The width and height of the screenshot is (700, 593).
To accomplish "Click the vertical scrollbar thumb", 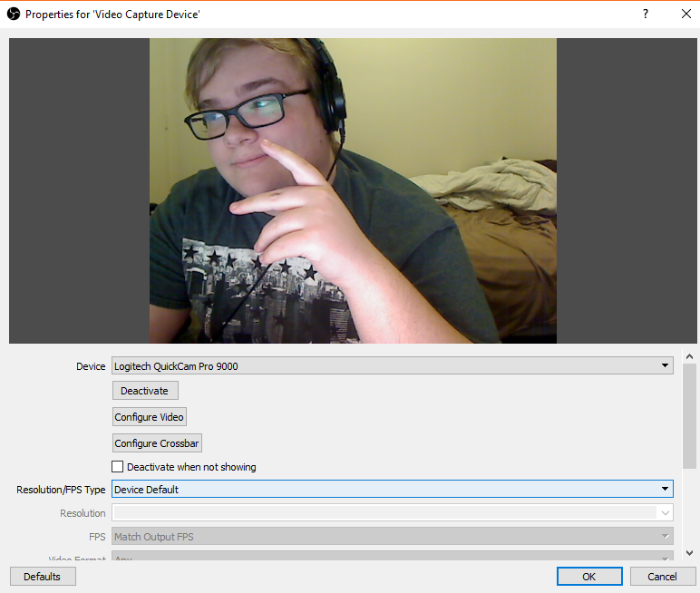I will click(689, 416).
